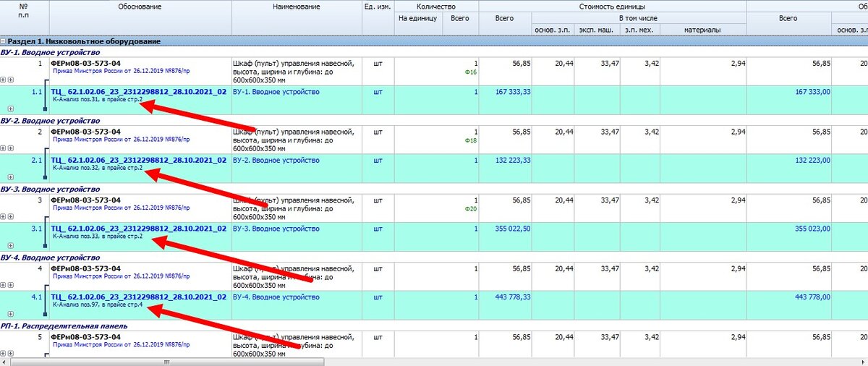Image resolution: width=868 pixels, height=366 pixels.
Task: Select group heading ВУ-2. Вводное устройство
Action: 50,121
